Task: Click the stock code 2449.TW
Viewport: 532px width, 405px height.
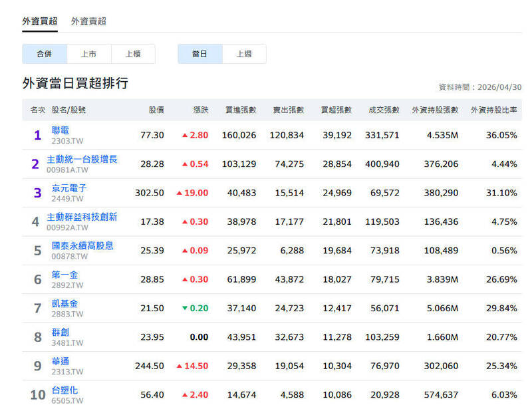Action: point(68,199)
